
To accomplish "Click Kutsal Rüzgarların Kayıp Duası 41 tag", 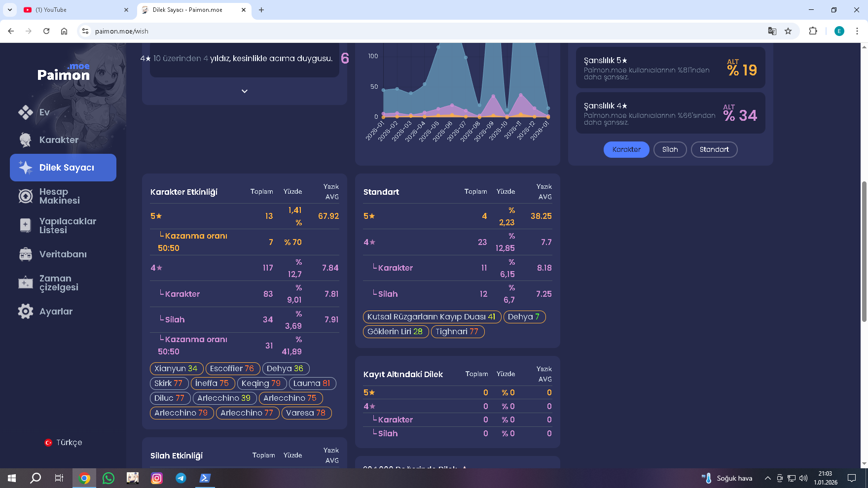I will click(432, 317).
